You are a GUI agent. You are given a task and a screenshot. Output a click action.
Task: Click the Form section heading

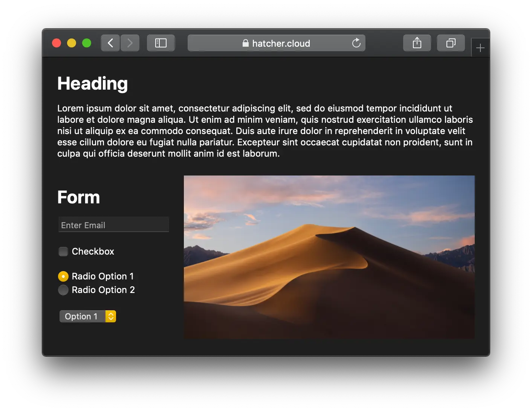(78, 197)
